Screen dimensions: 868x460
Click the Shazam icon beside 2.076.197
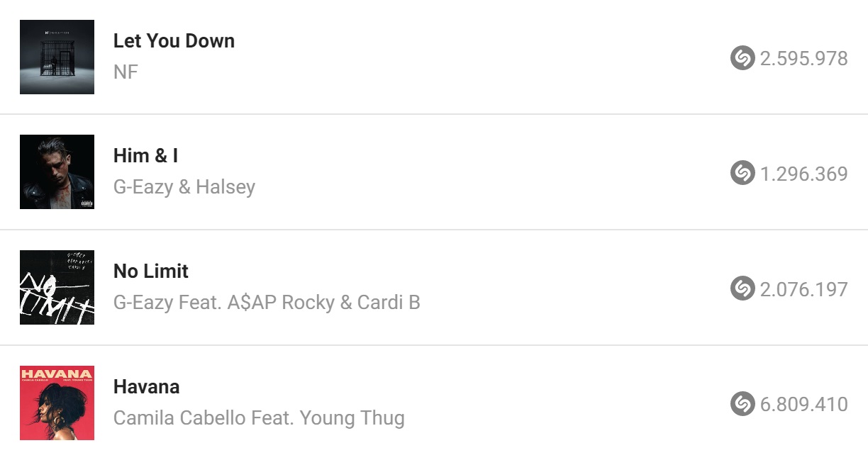[x=742, y=288]
